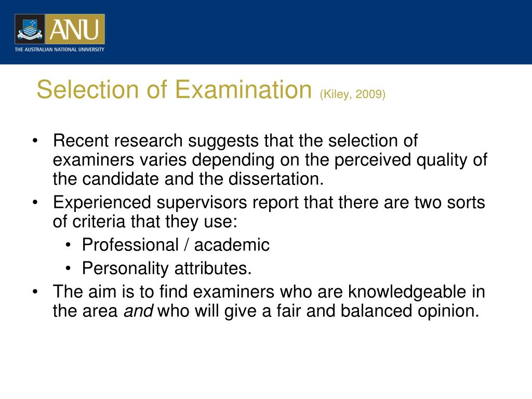Click the bullet before 'Recent research suggests'
The width and height of the screenshot is (532, 399).
(35, 140)
